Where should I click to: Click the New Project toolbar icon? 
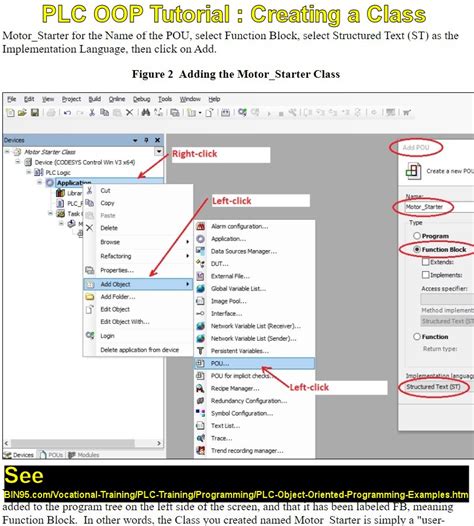10,113
